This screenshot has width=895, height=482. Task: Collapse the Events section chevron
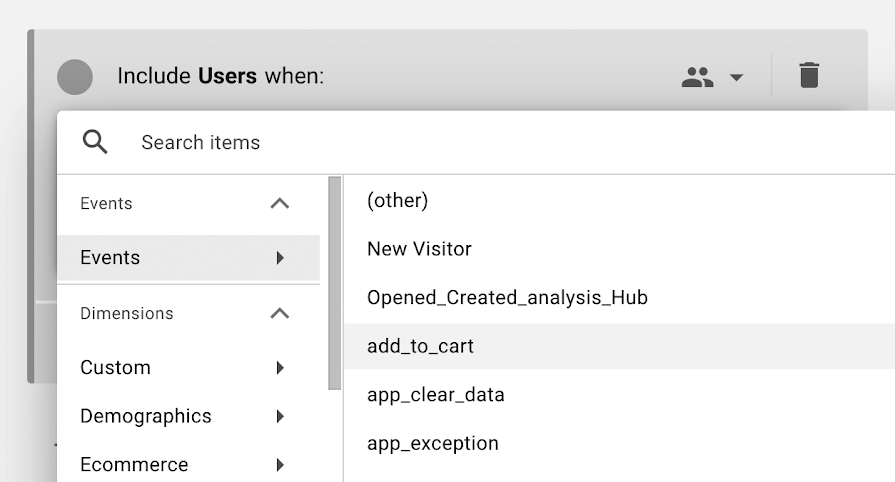click(x=280, y=203)
